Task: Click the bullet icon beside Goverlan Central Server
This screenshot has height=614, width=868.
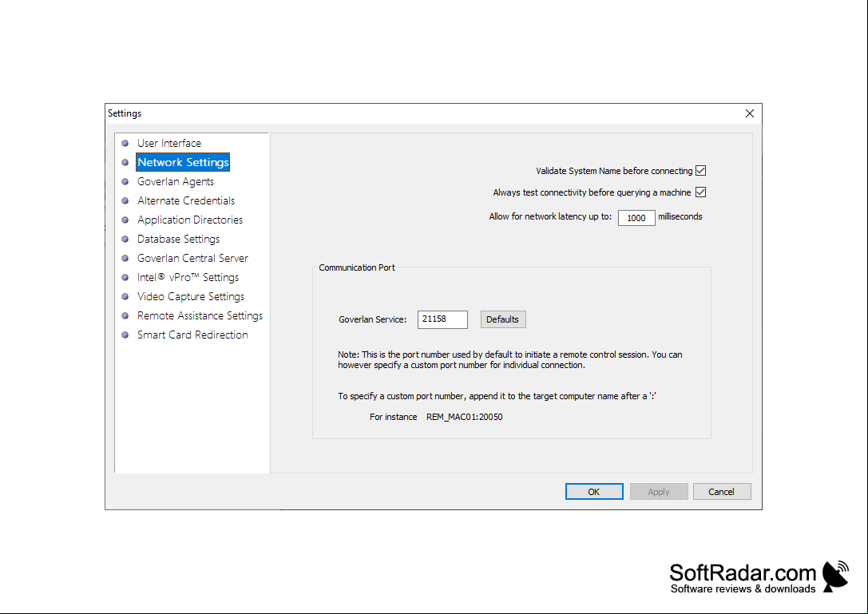Action: pyautogui.click(x=125, y=258)
